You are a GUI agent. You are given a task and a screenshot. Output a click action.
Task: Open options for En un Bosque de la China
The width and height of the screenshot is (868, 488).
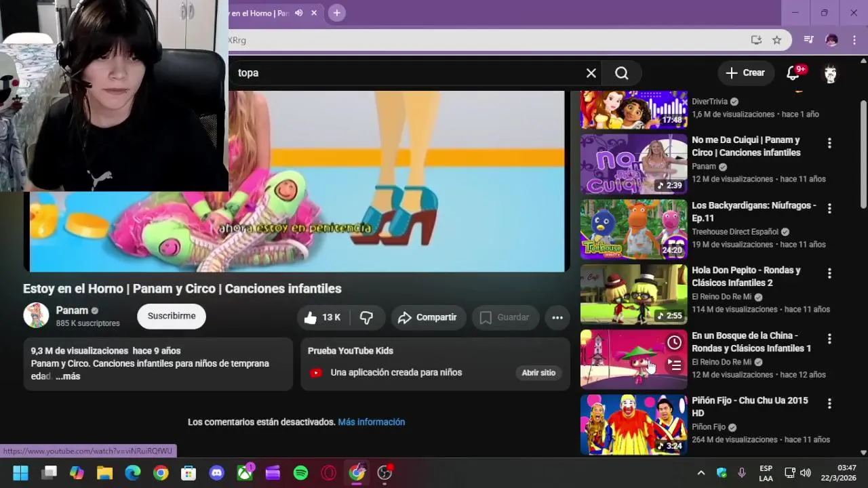coord(829,338)
